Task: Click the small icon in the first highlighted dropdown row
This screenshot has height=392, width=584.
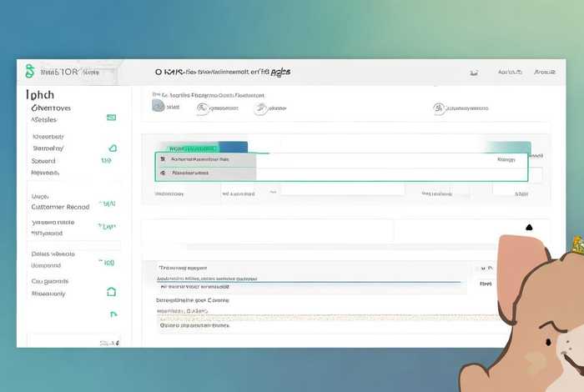Action: [x=164, y=158]
